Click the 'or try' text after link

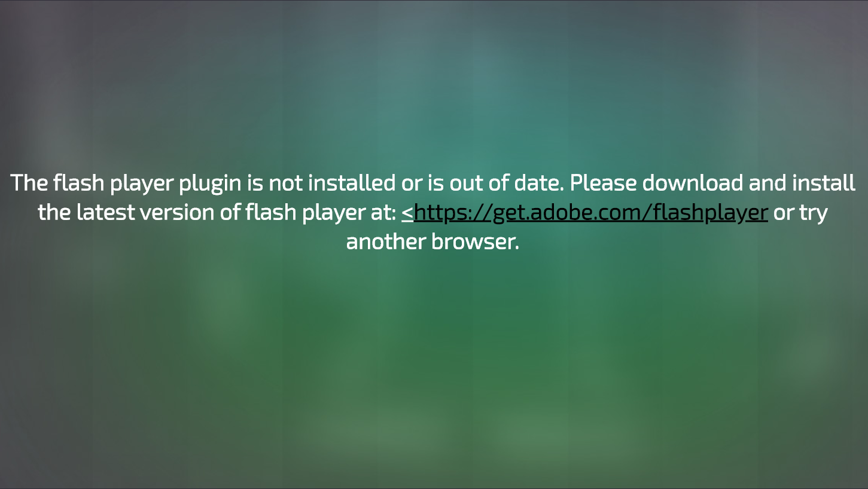800,213
